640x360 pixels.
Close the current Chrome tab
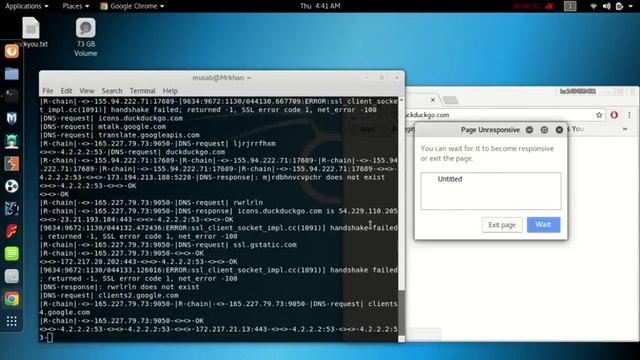pyautogui.click(x=433, y=100)
